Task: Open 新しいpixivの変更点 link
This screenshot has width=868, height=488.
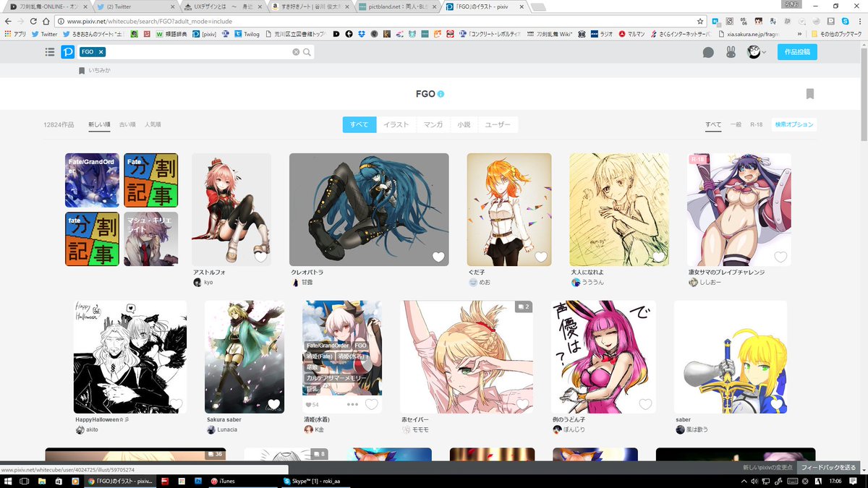Action: coord(769,468)
